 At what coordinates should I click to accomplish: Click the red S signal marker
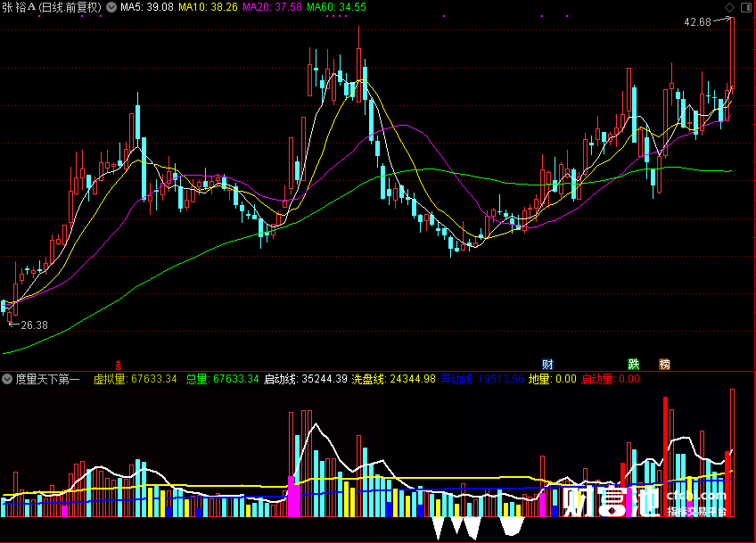pos(118,365)
